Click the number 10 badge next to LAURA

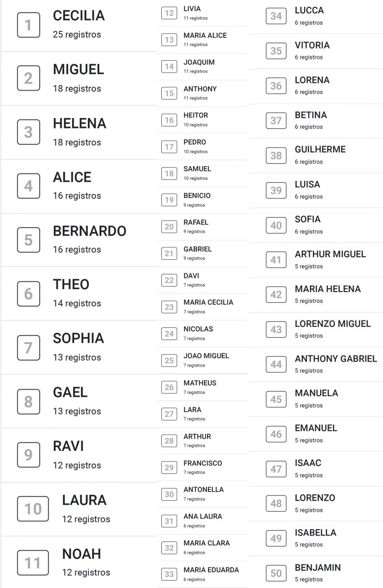pyautogui.click(x=33, y=509)
